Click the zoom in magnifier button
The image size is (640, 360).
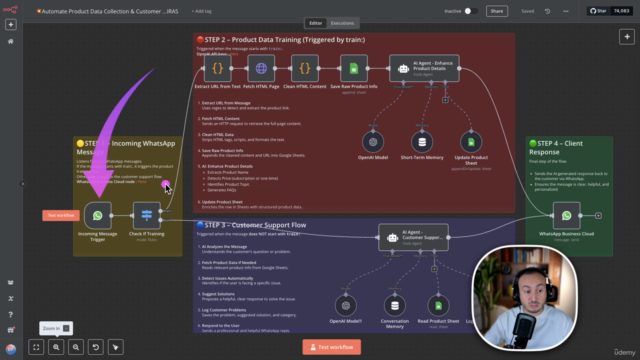(x=56, y=347)
